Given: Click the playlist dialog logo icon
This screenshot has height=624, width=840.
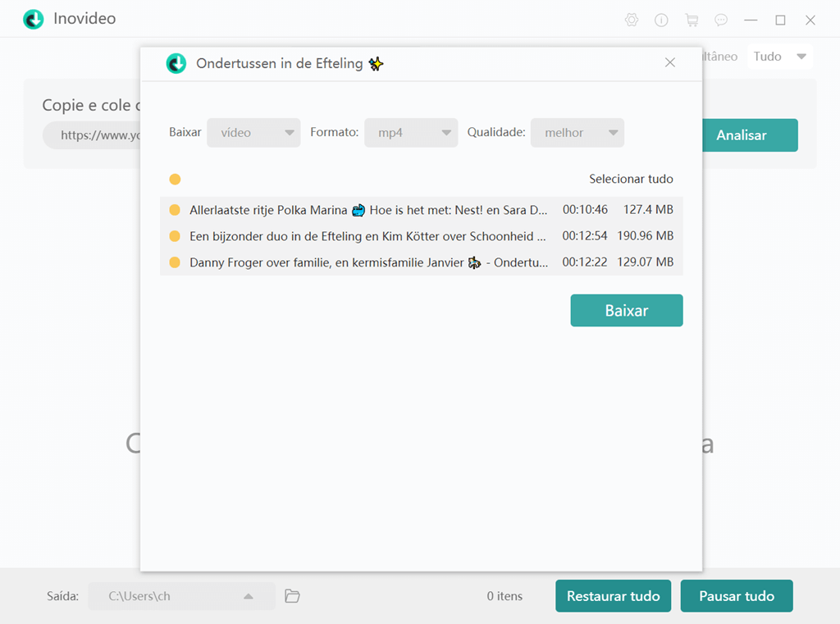Looking at the screenshot, I should pyautogui.click(x=176, y=63).
